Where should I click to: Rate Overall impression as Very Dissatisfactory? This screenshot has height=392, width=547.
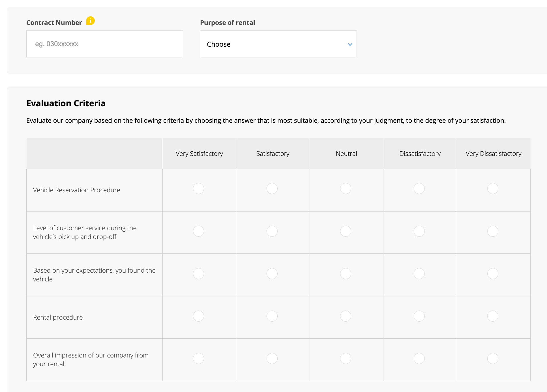[x=492, y=359]
